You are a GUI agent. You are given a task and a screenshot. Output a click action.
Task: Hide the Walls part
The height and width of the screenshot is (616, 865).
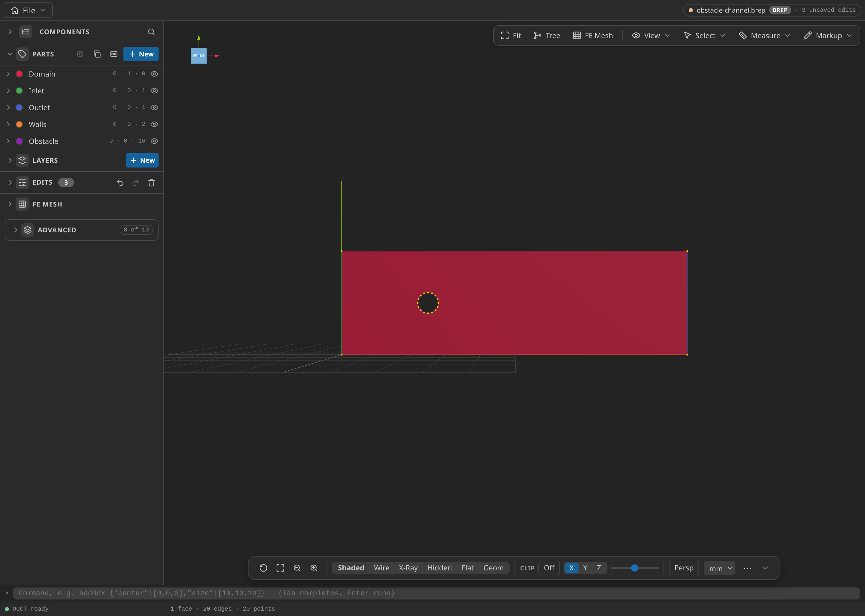(x=154, y=124)
